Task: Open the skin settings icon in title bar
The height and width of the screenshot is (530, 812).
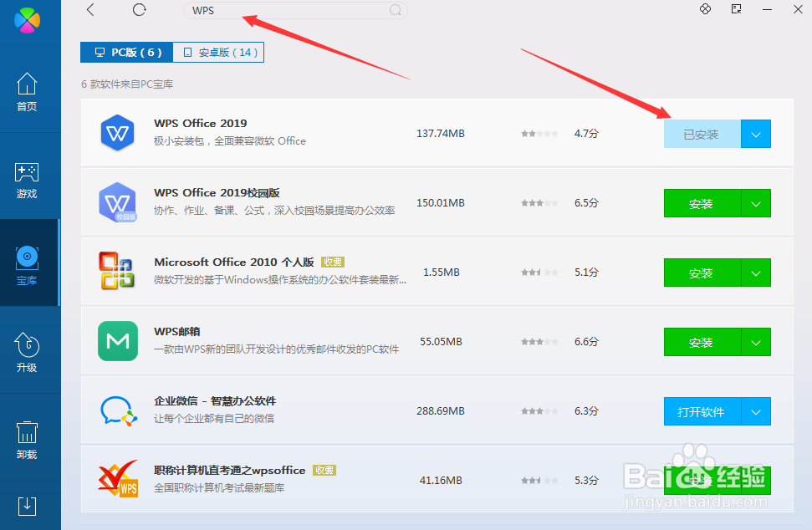Action: click(705, 9)
